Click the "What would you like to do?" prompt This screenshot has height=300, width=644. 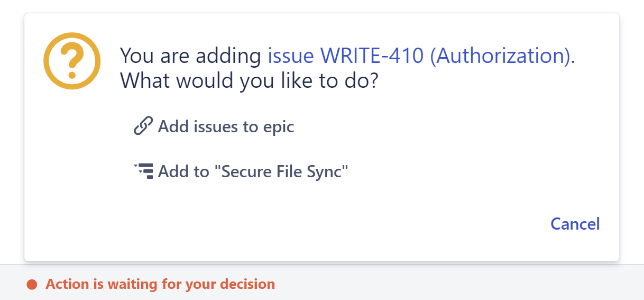249,82
